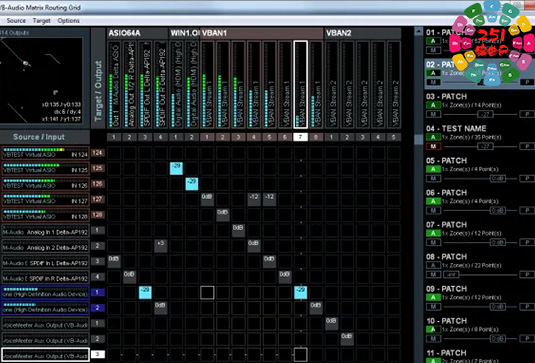Select 0dB point under VBAN2 column 2
This screenshot has width=535, height=363.
[347, 339]
